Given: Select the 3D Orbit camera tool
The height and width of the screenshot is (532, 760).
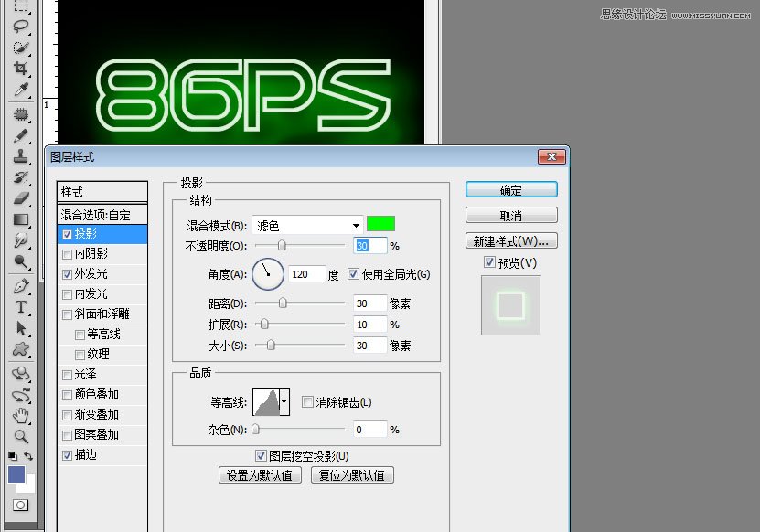Looking at the screenshot, I should pos(20,395).
